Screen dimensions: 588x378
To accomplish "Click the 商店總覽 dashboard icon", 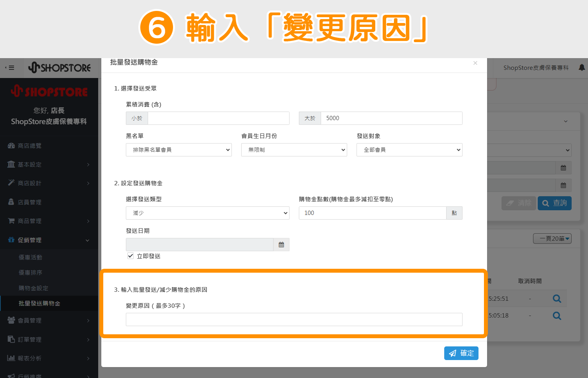I will [x=11, y=146].
